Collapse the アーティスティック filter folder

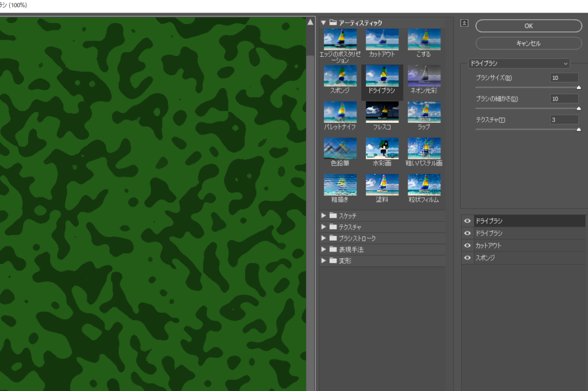(324, 22)
